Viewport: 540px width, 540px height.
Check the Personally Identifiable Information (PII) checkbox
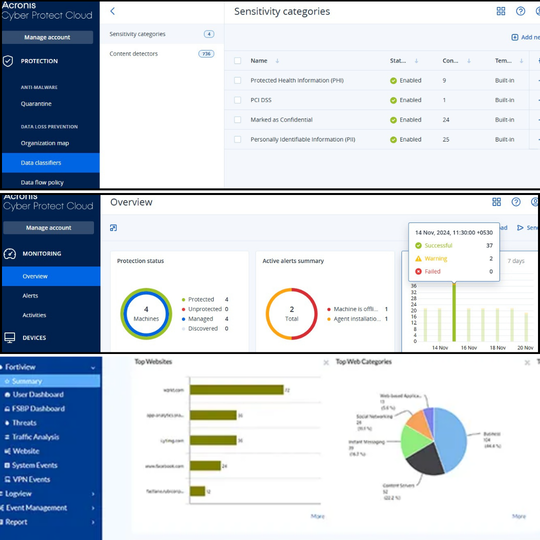[x=237, y=139]
